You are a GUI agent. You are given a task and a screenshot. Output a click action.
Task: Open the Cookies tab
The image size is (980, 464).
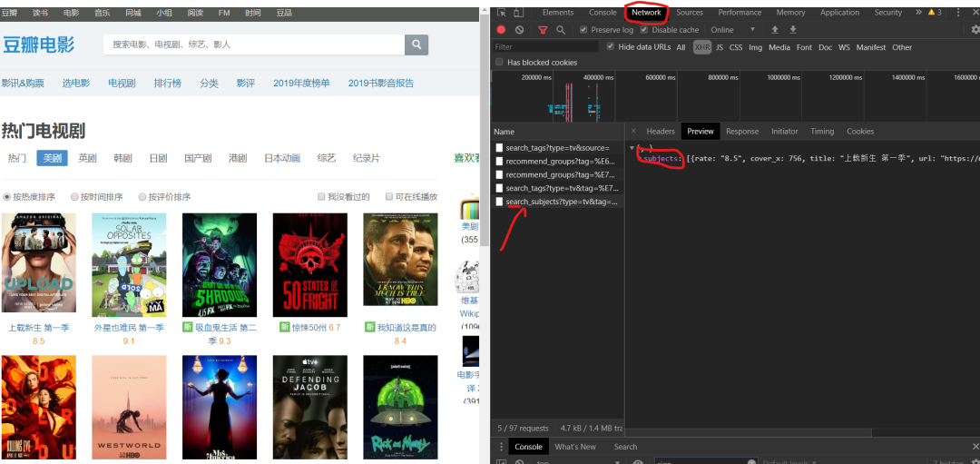[x=860, y=132]
